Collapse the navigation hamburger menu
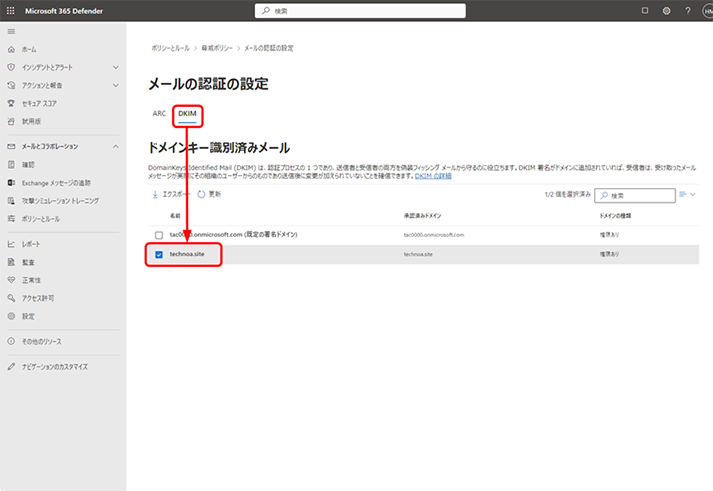713x491 pixels. coord(11,31)
